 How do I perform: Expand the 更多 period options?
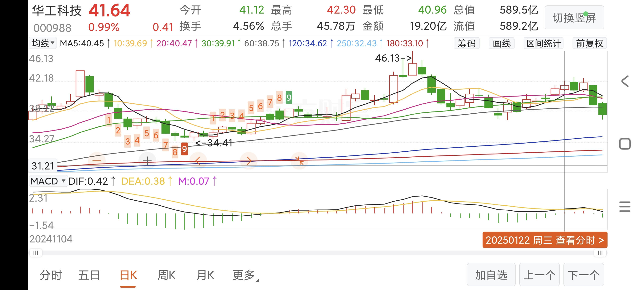point(246,275)
